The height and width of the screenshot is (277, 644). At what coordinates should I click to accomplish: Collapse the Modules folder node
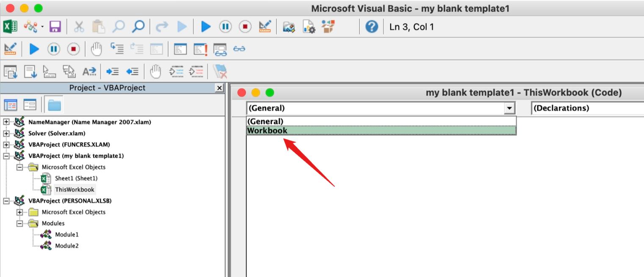pyautogui.click(x=19, y=223)
